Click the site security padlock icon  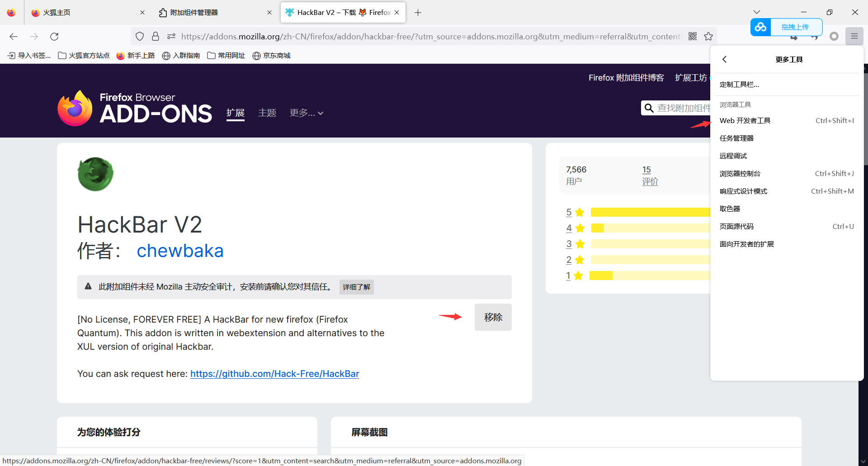click(156, 36)
